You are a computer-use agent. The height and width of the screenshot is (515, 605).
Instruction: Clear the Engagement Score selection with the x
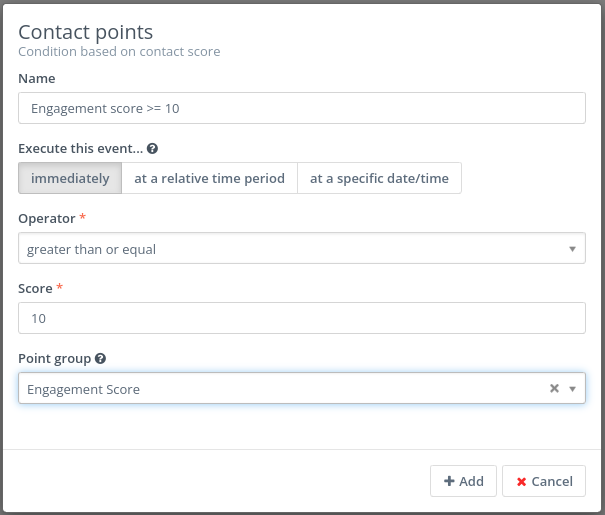554,389
